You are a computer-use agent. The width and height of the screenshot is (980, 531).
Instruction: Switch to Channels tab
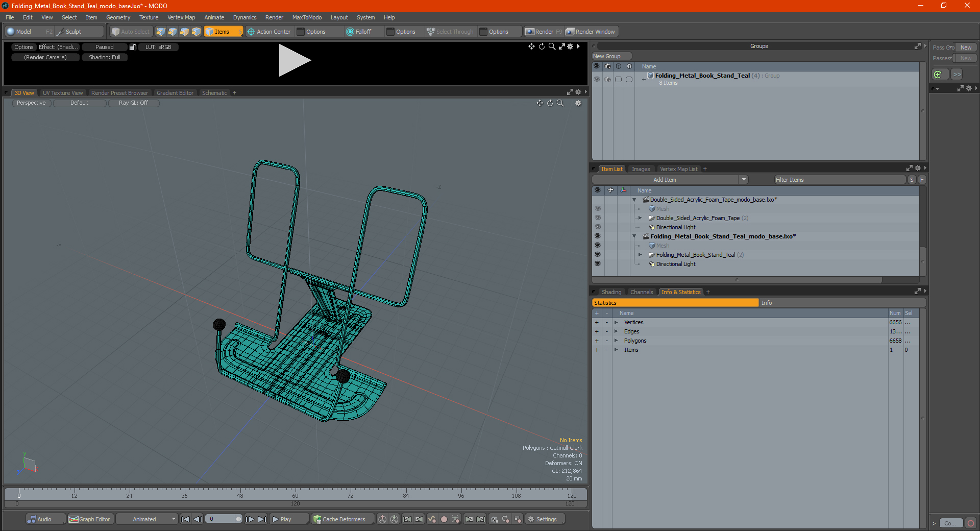click(x=641, y=292)
